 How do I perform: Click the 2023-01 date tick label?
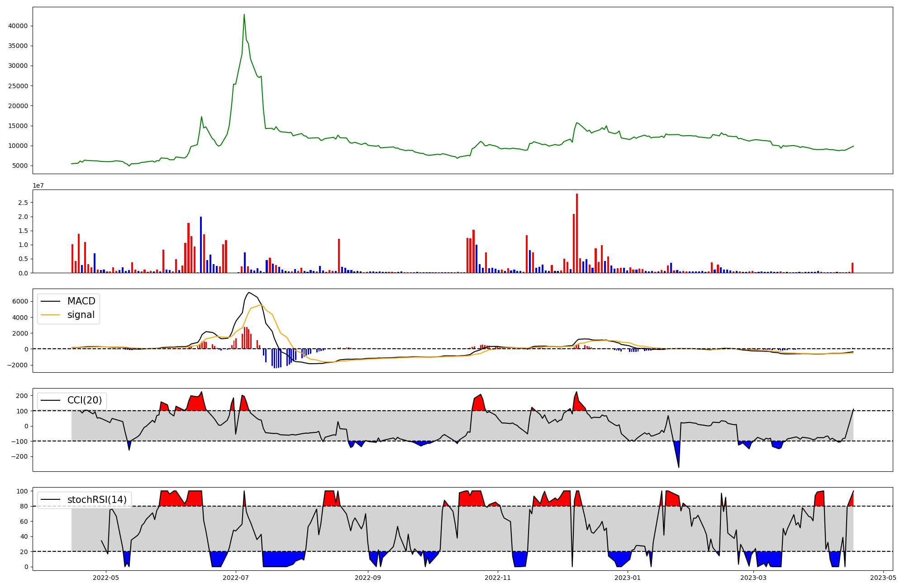coord(628,578)
